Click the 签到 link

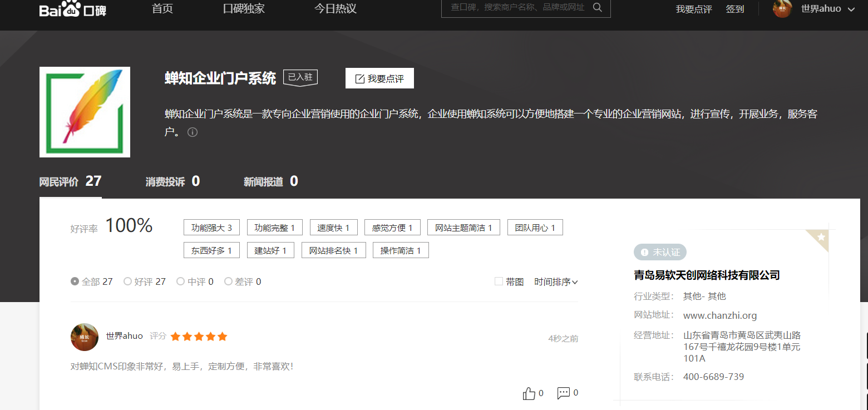tap(735, 9)
